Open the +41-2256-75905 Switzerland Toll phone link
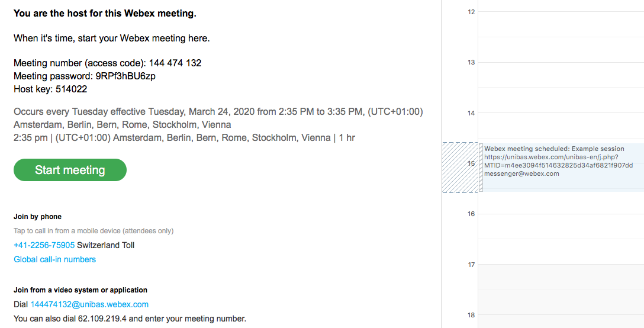 [x=44, y=245]
